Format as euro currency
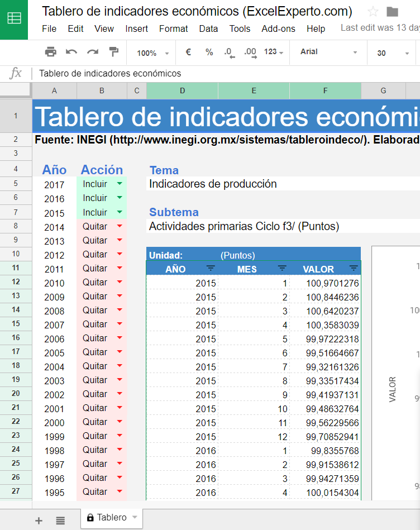The width and height of the screenshot is (420, 530). pos(188,52)
